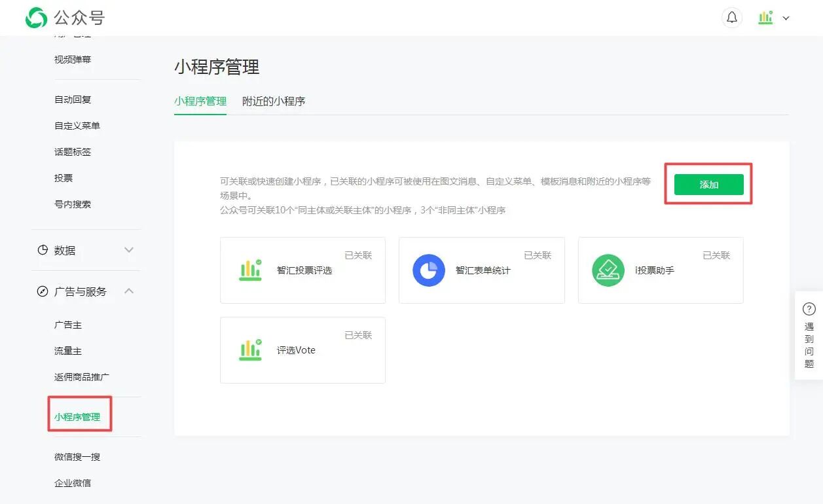Click the 广告与服务 compass icon
The image size is (823, 504).
43,291
